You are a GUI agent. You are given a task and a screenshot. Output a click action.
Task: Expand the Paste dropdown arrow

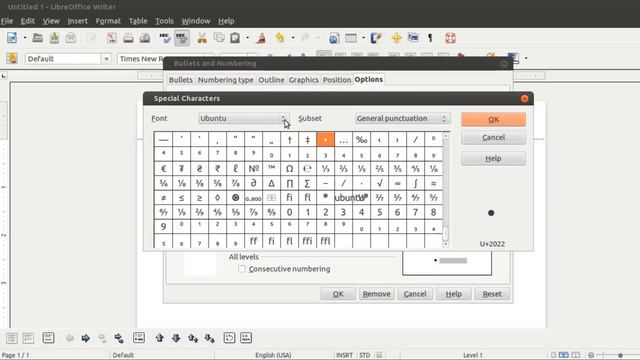[x=247, y=38]
